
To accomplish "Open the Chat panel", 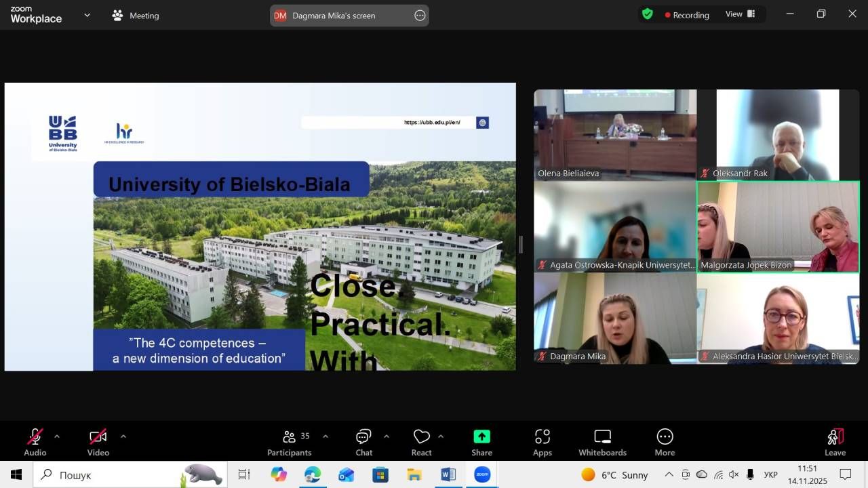I will 364,442.
